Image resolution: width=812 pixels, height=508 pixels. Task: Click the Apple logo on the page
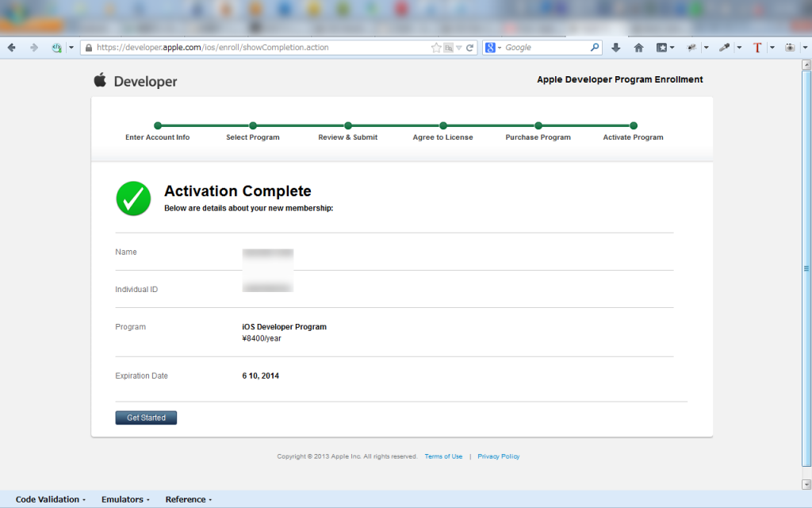[100, 80]
